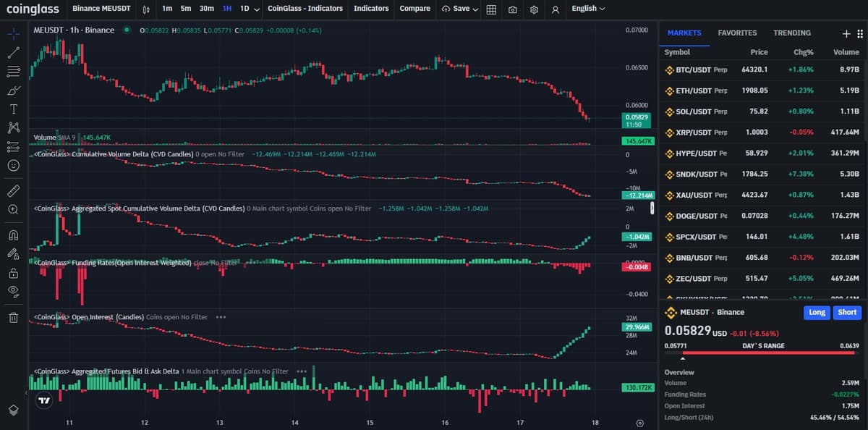Open more options for Open Interest indicator
The width and height of the screenshot is (868, 430).
221,317
